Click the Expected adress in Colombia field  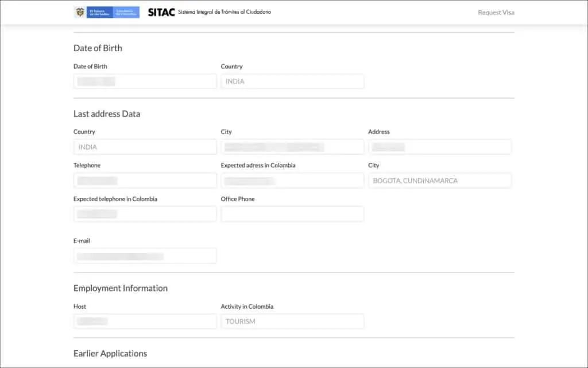[x=292, y=180]
